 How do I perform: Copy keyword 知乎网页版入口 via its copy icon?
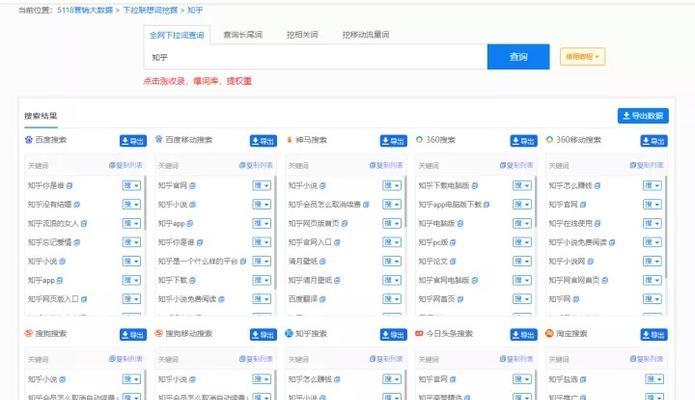(x=84, y=299)
